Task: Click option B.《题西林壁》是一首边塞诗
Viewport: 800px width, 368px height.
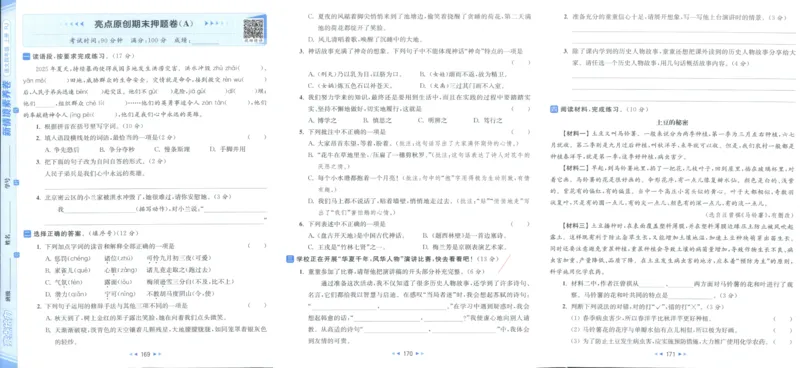Action: (x=464, y=236)
